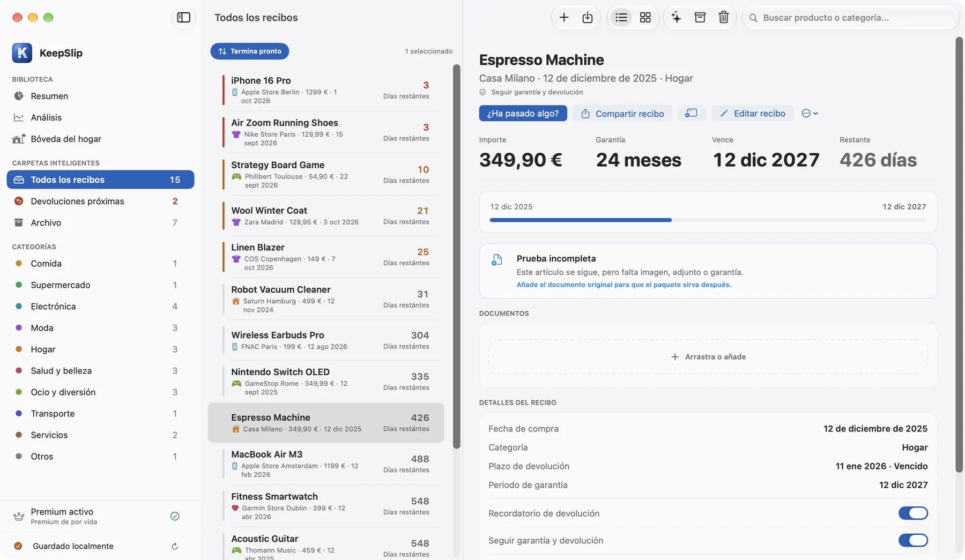965x560 pixels.
Task: Select the Ocio y diversión category
Action: pos(100,392)
